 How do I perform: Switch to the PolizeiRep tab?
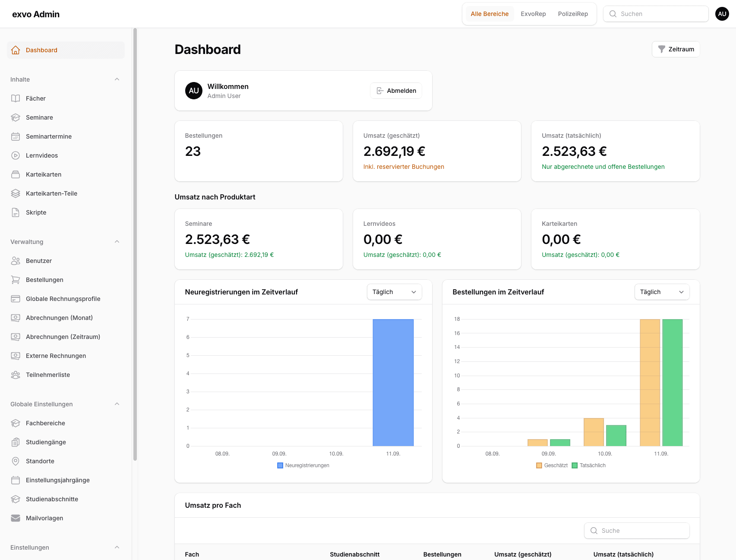tap(573, 14)
